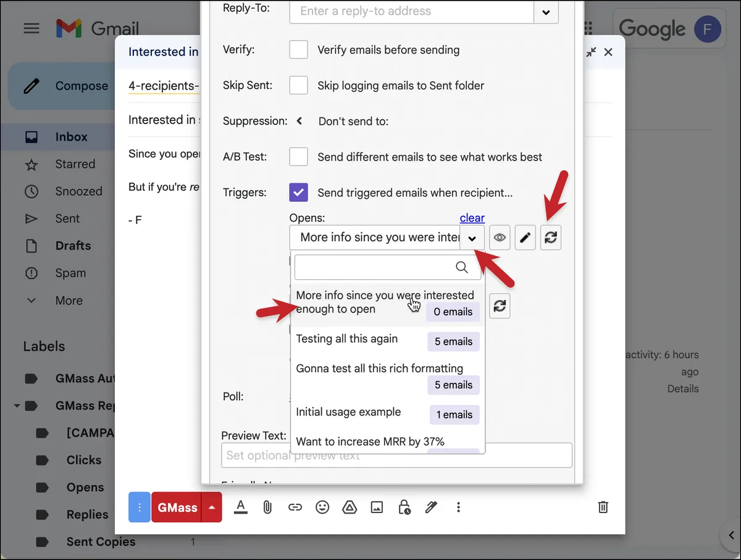Image resolution: width=741 pixels, height=560 pixels.
Task: Click the Reply-To address input field
Action: coord(411,11)
